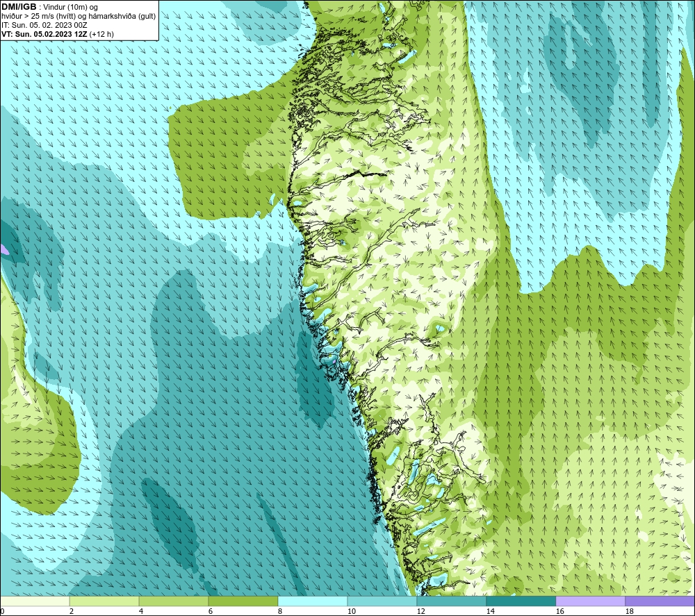Click the scale label '18'
This screenshot has height=616, width=695.
[x=629, y=612]
